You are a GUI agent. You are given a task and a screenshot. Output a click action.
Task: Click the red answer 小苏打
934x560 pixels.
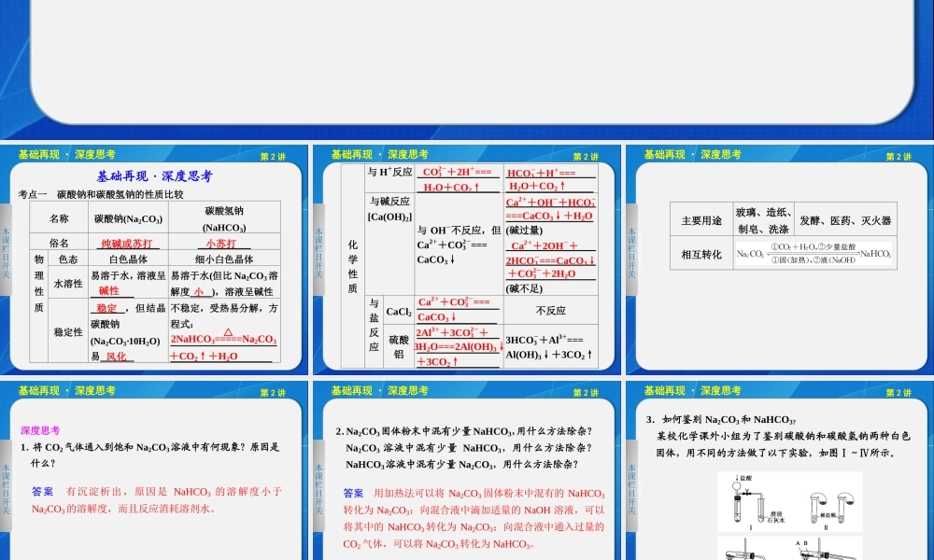220,244
